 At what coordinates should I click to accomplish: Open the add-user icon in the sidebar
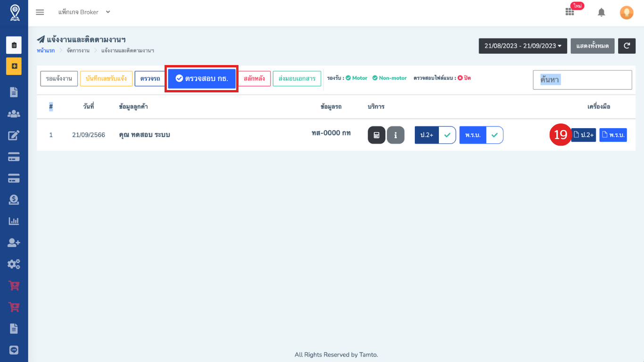[x=14, y=242]
